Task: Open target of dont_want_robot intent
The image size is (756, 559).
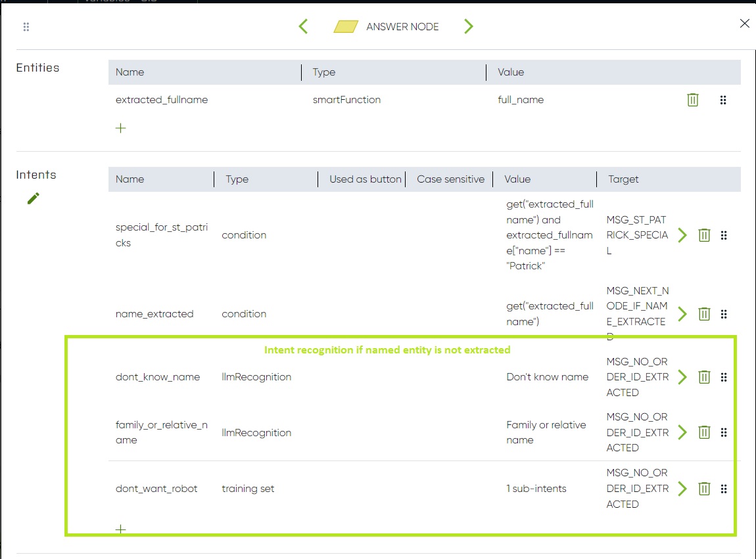Action: [x=682, y=489]
